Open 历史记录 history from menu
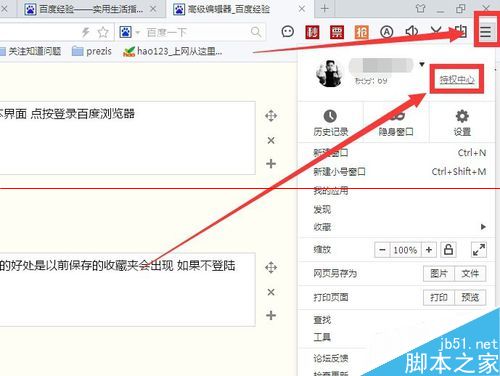 [330, 123]
